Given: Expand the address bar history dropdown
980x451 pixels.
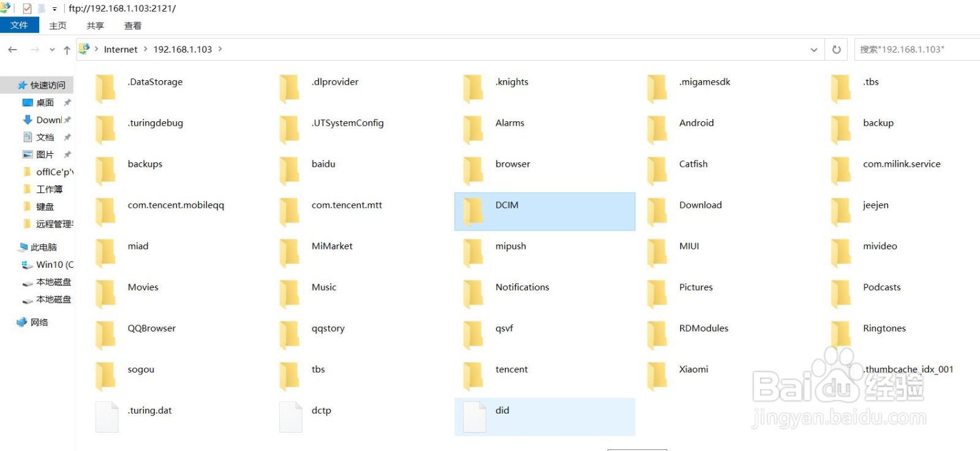Looking at the screenshot, I should (x=814, y=50).
